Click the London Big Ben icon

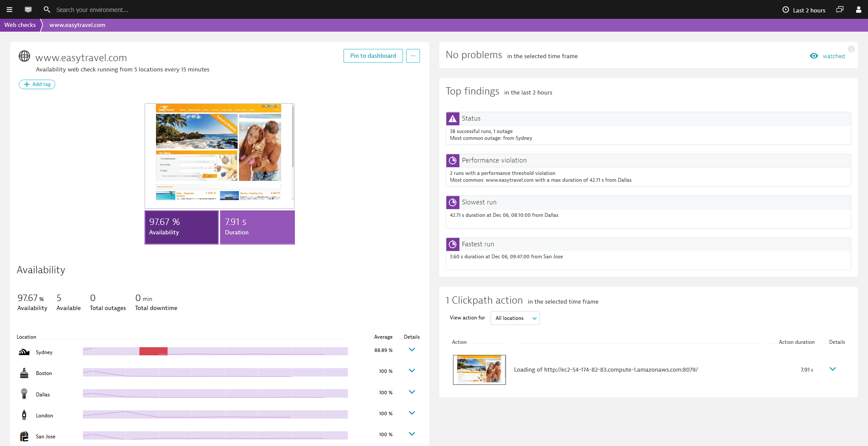click(24, 415)
